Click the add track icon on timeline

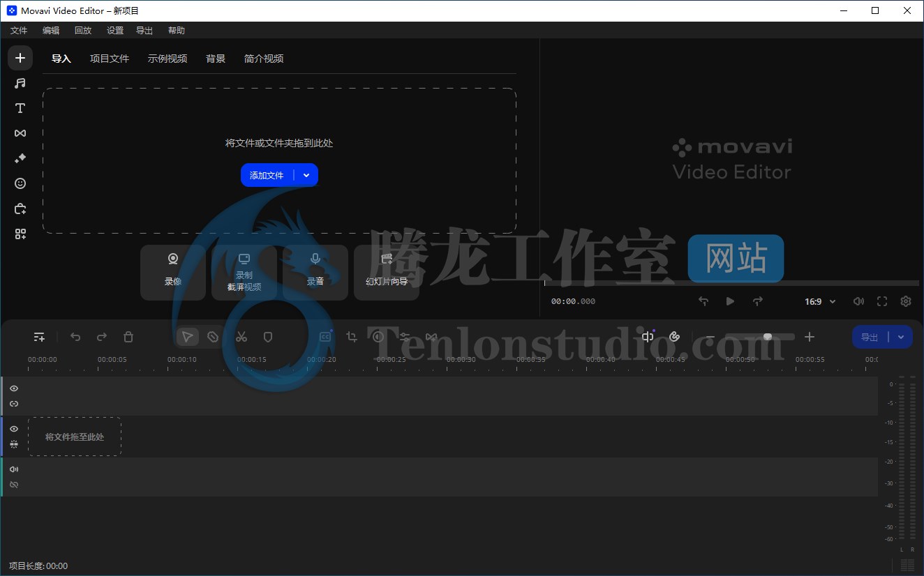tap(40, 337)
